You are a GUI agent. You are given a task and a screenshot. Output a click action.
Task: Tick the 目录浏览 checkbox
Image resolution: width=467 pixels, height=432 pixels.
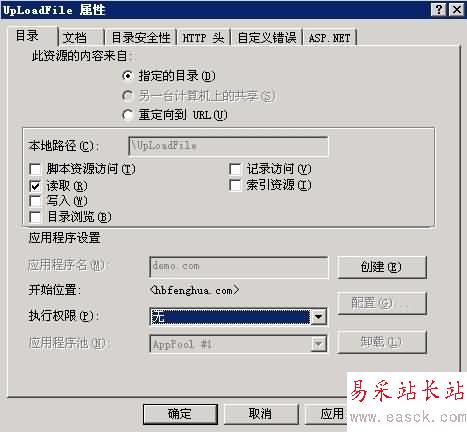pyautogui.click(x=35, y=217)
